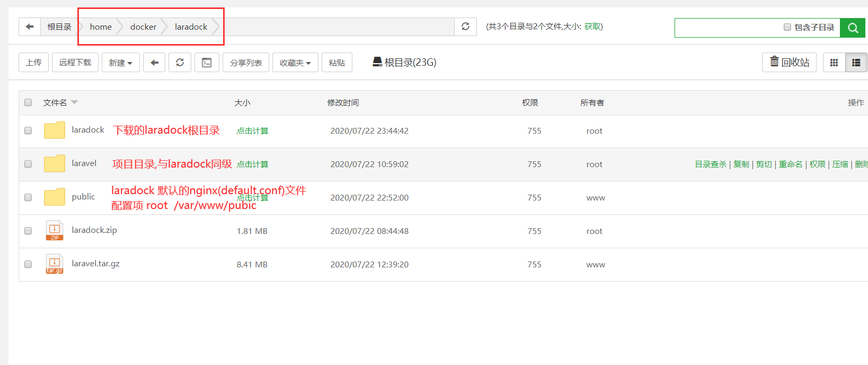The image size is (868, 365).
Task: Select the laradock folder checkbox
Action: [28, 131]
